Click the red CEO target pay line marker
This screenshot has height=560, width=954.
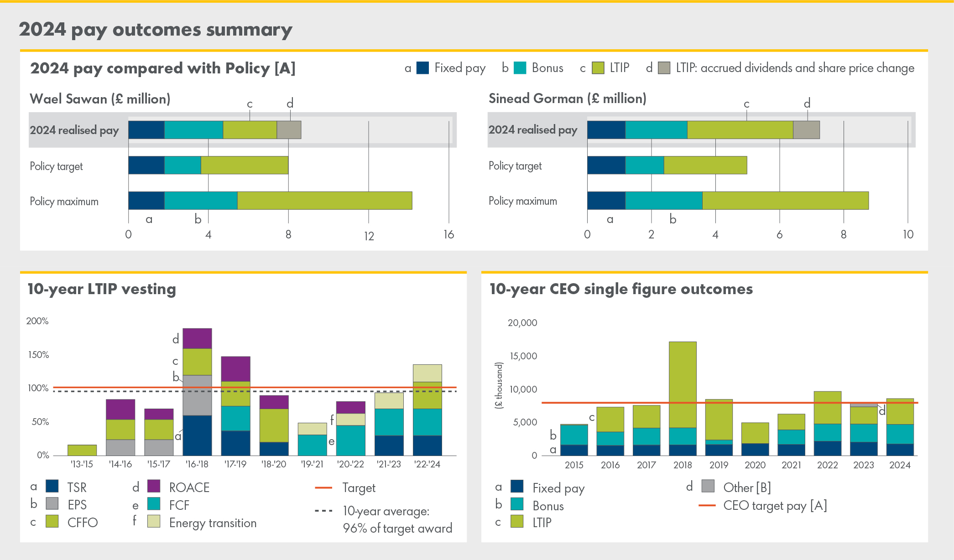point(707,505)
